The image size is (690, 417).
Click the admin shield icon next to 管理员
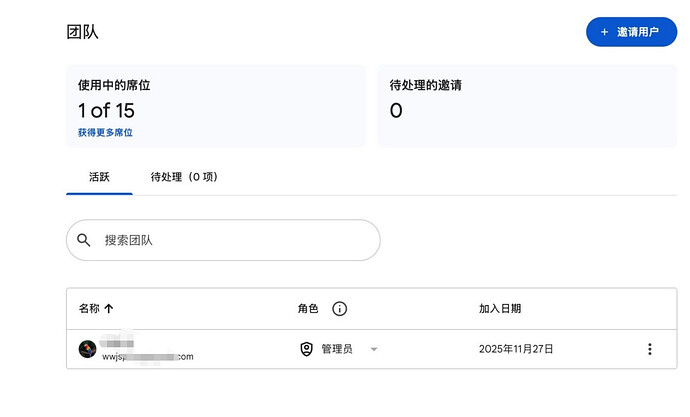tap(306, 349)
